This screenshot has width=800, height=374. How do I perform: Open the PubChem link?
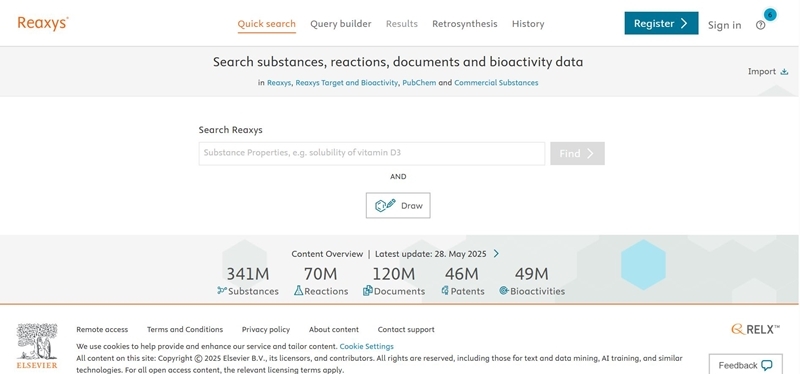[x=419, y=83]
